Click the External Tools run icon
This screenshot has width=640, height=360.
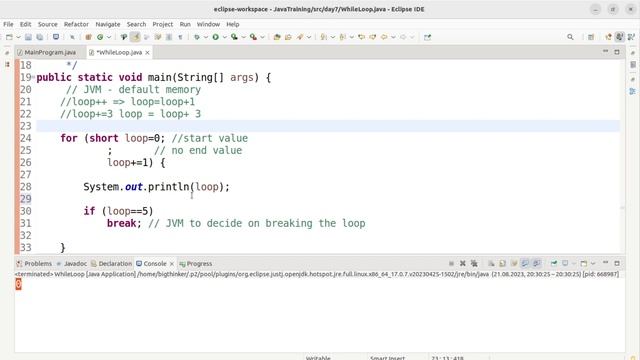tap(253, 37)
